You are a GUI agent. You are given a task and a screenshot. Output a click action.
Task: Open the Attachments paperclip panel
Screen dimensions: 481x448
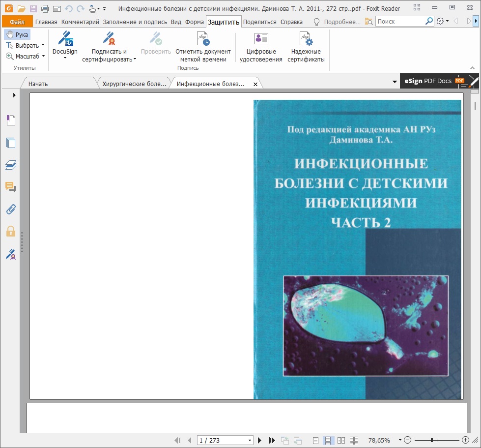tap(11, 209)
